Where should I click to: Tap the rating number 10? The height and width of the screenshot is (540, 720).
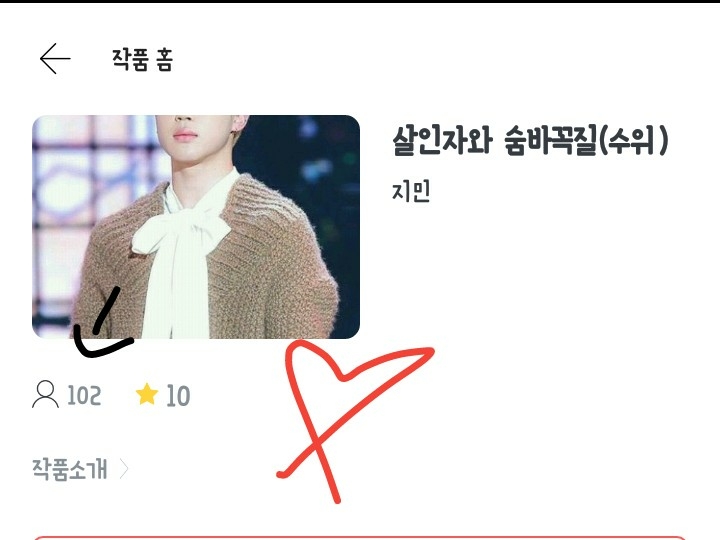178,396
